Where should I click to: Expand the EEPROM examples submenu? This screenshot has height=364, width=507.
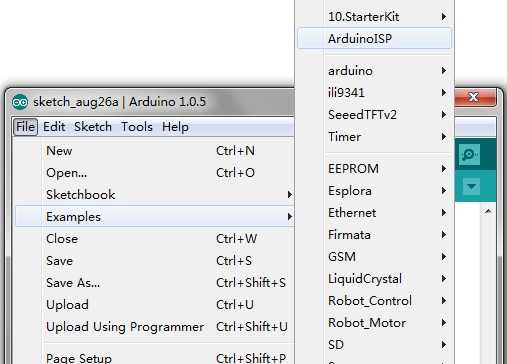tap(374, 169)
